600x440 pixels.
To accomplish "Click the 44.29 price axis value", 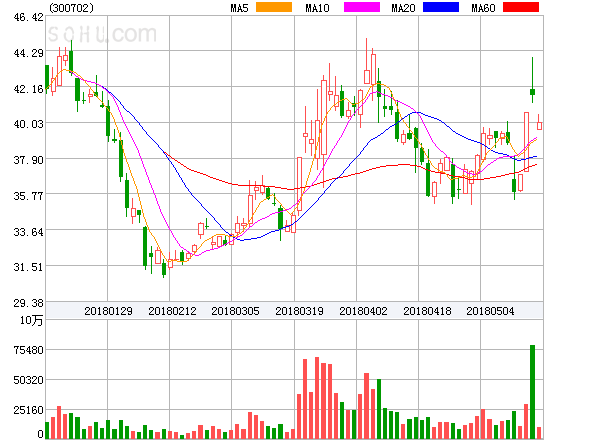I will pyautogui.click(x=28, y=53).
